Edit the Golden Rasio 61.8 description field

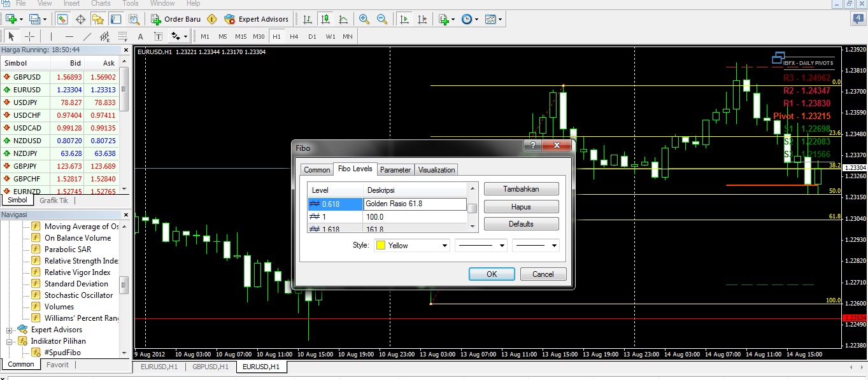415,204
